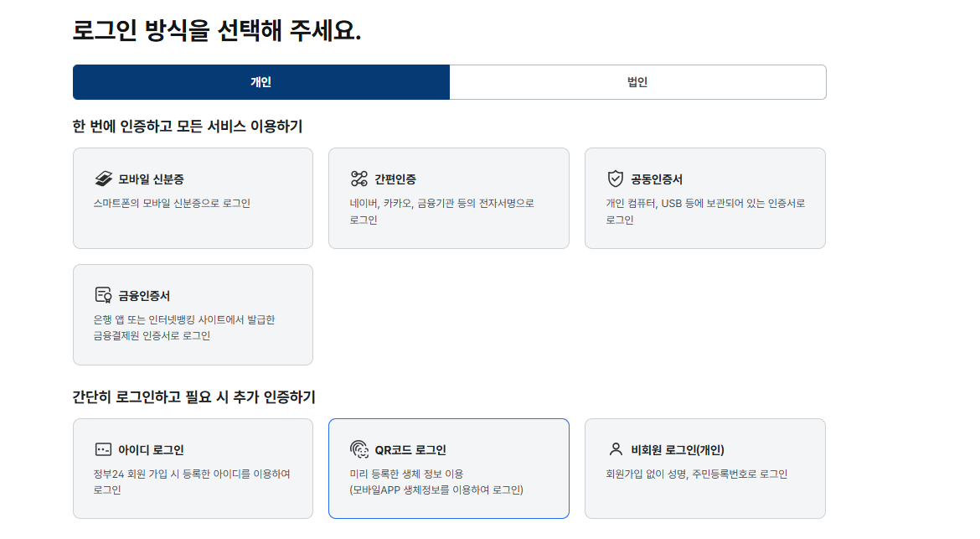The width and height of the screenshot is (980, 539).
Task: Click the 비회원 로그인 person icon
Action: click(x=616, y=449)
